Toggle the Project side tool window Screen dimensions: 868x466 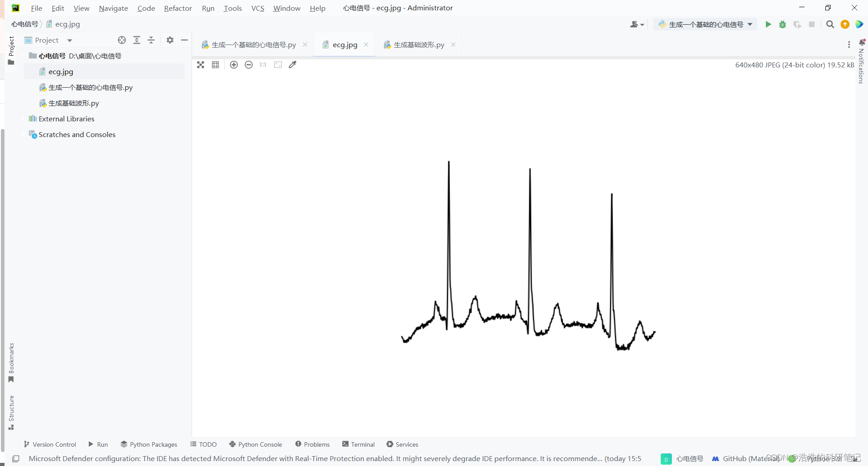click(11, 50)
